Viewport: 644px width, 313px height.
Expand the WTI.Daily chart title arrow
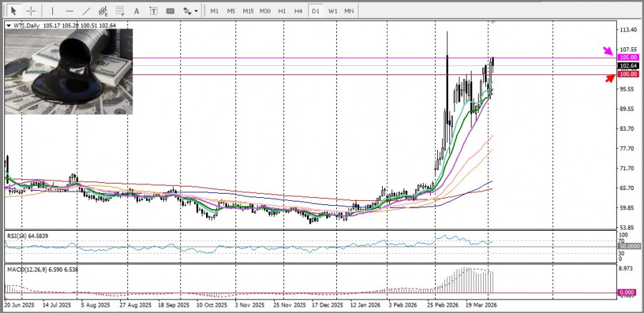(9, 26)
